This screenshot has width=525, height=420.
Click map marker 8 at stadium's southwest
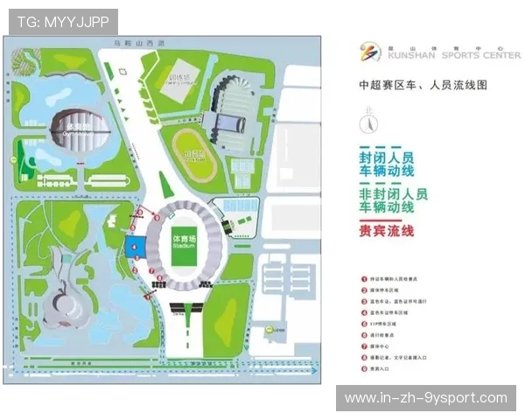click(160, 277)
